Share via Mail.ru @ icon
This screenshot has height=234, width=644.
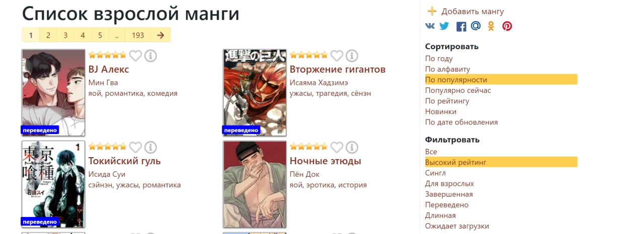(x=476, y=26)
